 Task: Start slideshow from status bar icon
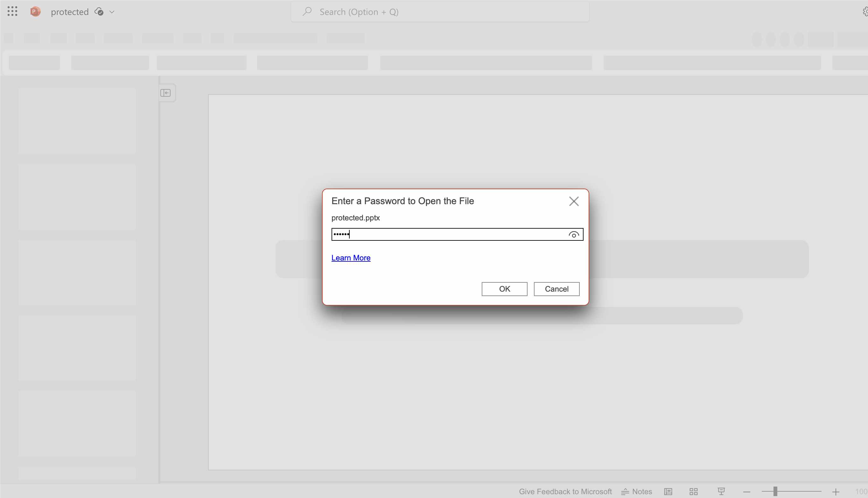(x=721, y=492)
